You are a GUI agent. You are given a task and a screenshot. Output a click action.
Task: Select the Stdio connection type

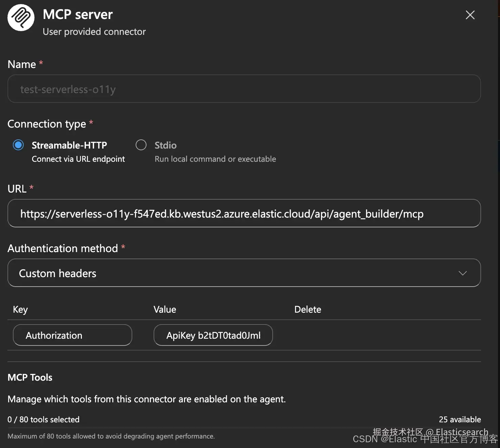click(x=141, y=145)
